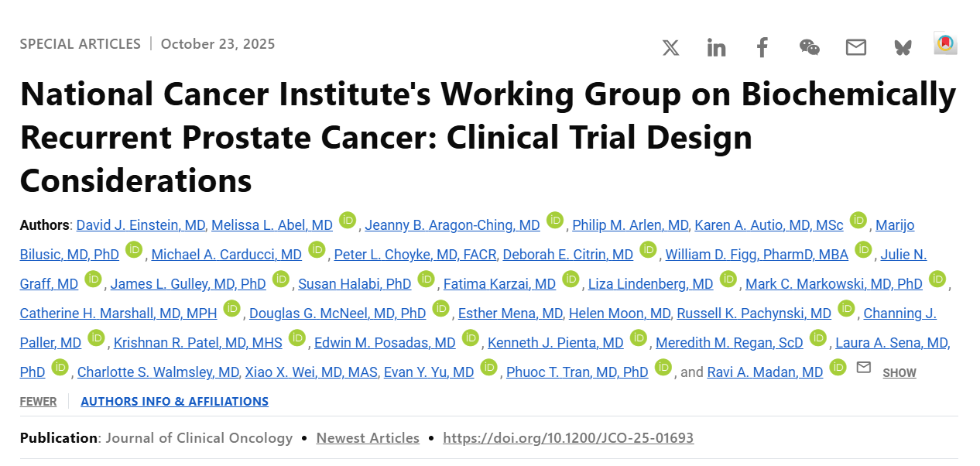Share article on LinkedIn
This screenshot has width=980, height=466.
pos(716,48)
